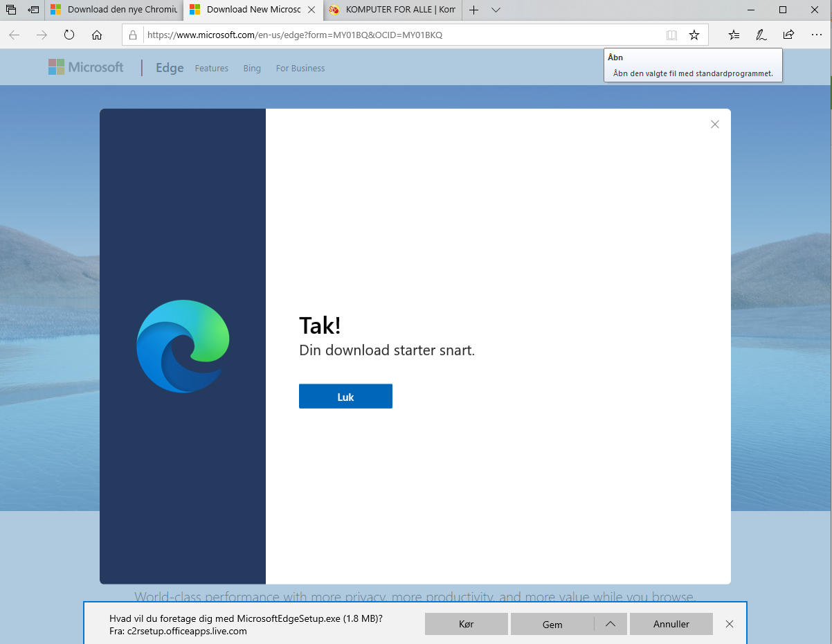Click the reading view icon in address bar
Screen dimensions: 832x644
pos(671,35)
